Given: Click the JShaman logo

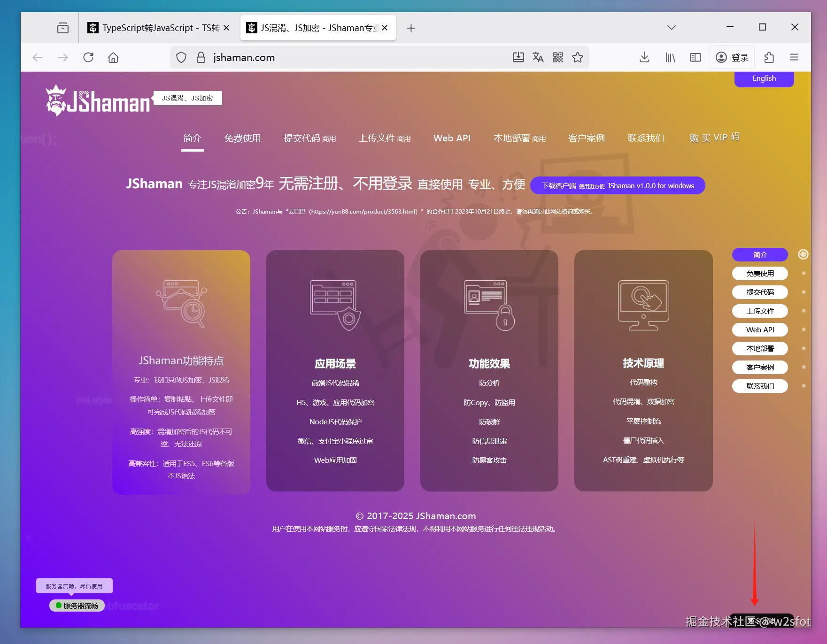Looking at the screenshot, I should click(x=98, y=100).
